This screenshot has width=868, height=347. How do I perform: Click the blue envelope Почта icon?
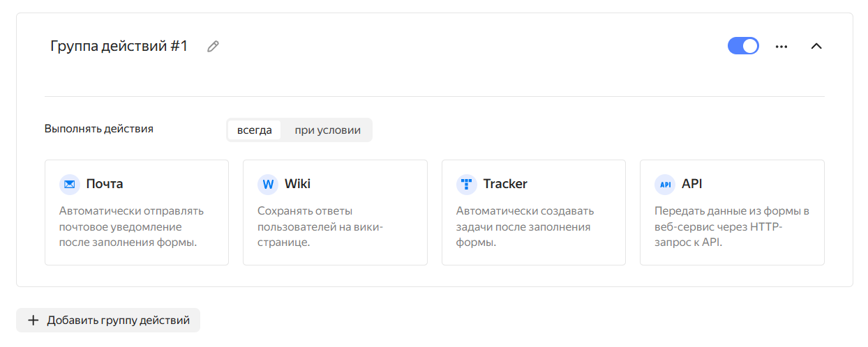click(x=70, y=185)
